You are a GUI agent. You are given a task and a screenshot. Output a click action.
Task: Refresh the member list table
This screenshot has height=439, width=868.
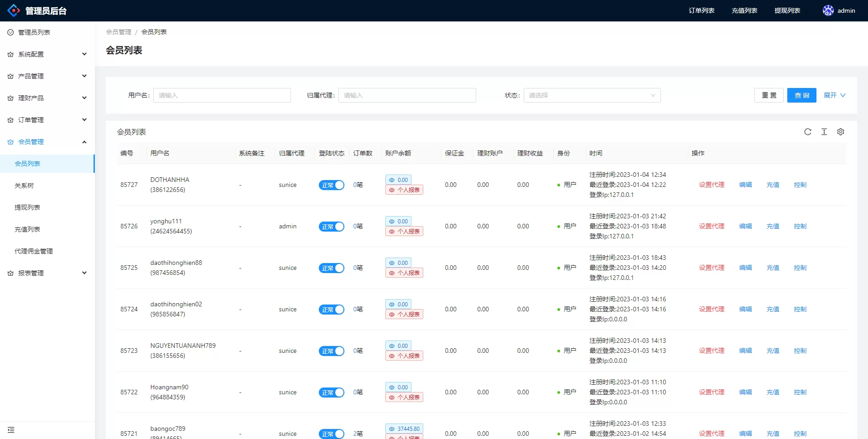(808, 132)
